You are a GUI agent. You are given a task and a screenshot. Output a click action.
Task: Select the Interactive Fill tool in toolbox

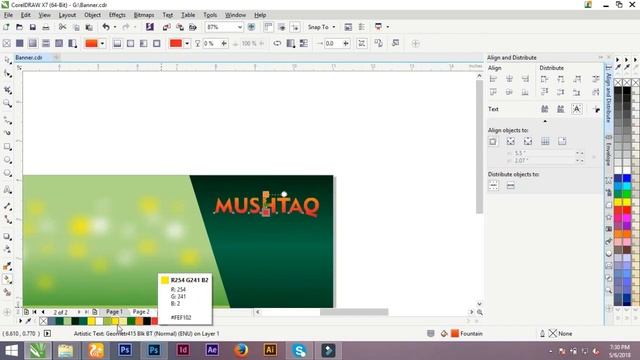pyautogui.click(x=7, y=280)
